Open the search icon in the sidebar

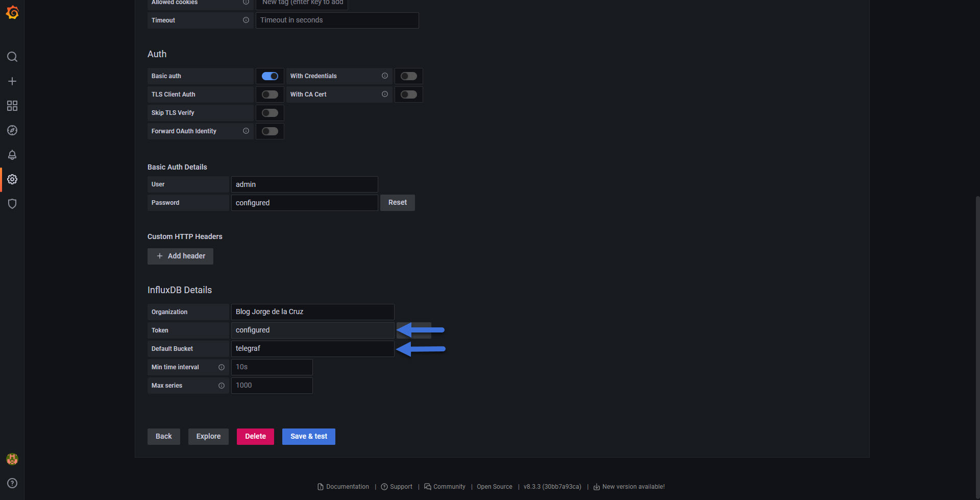point(12,57)
